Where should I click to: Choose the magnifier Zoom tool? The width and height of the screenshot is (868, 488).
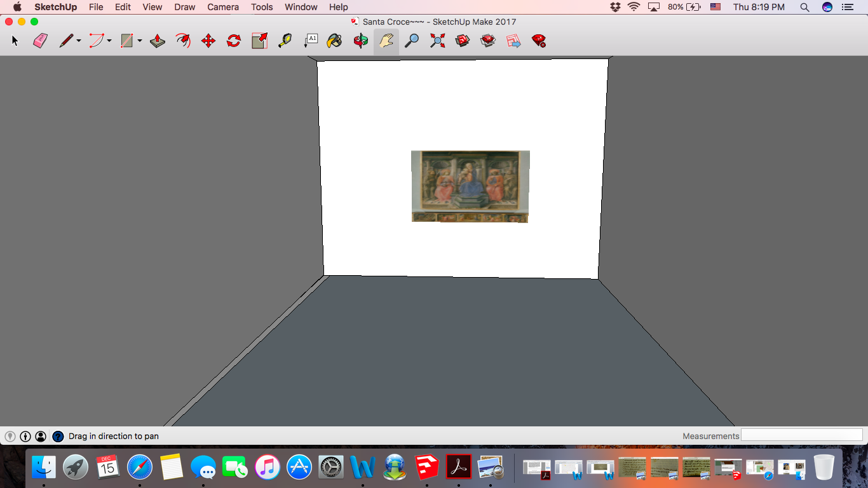(x=412, y=41)
